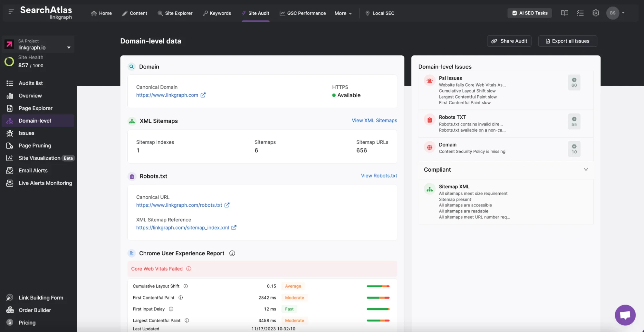This screenshot has height=332, width=644.
Task: Click the red Domain globe icon
Action: [x=429, y=147]
